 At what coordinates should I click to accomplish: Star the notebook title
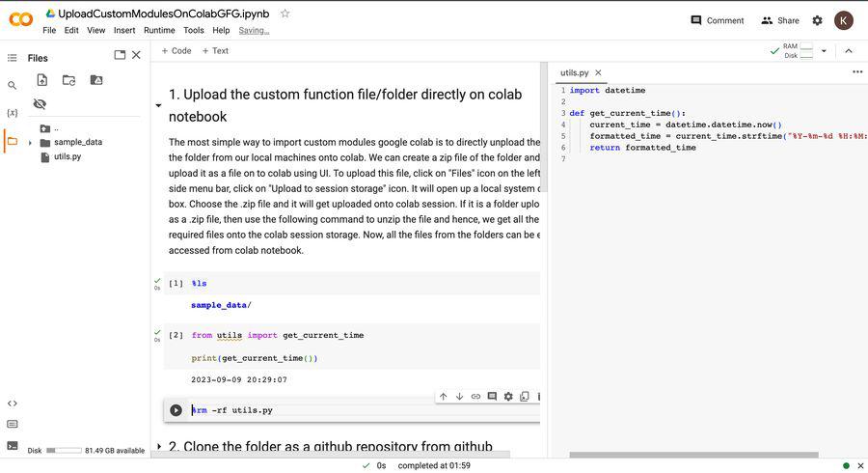tap(285, 14)
